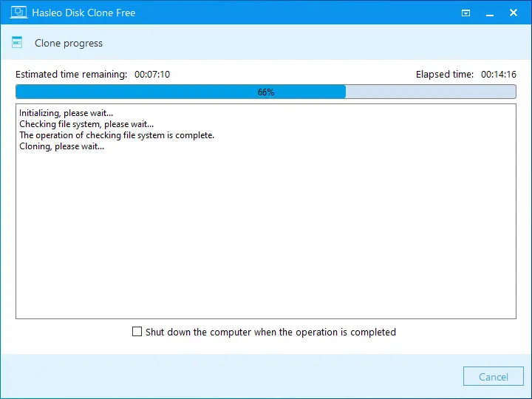Image resolution: width=532 pixels, height=399 pixels.
Task: Select the 'checking file system is complete' line
Action: tap(117, 135)
